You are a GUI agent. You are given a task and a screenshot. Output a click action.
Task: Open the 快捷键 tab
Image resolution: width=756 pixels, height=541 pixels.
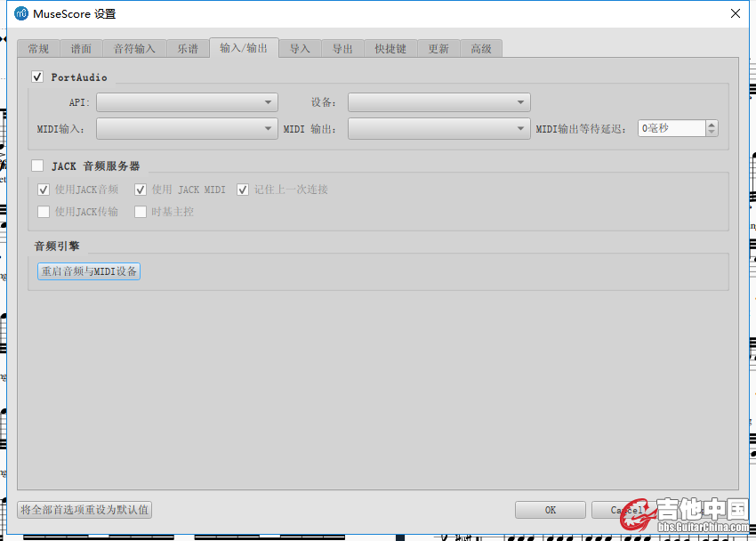click(390, 49)
